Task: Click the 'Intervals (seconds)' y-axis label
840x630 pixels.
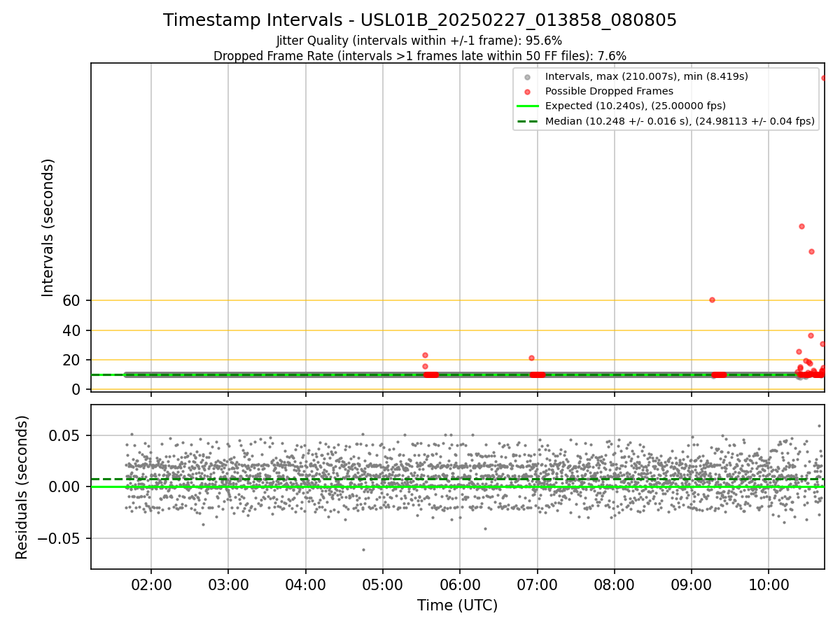Action: (x=48, y=227)
